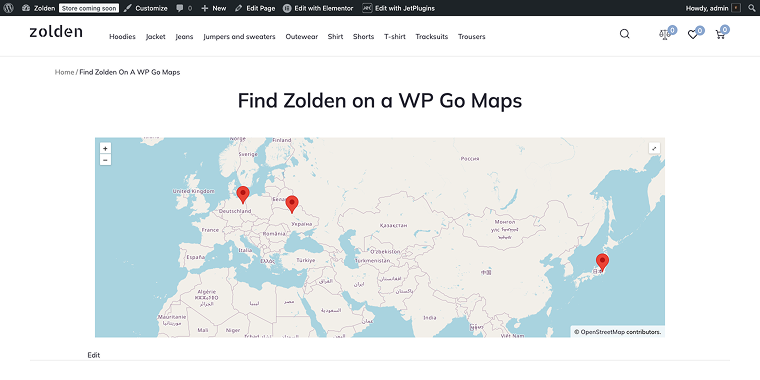This screenshot has height=380, width=760.
Task: Click the United Kingdom map label
Action: click(x=193, y=191)
